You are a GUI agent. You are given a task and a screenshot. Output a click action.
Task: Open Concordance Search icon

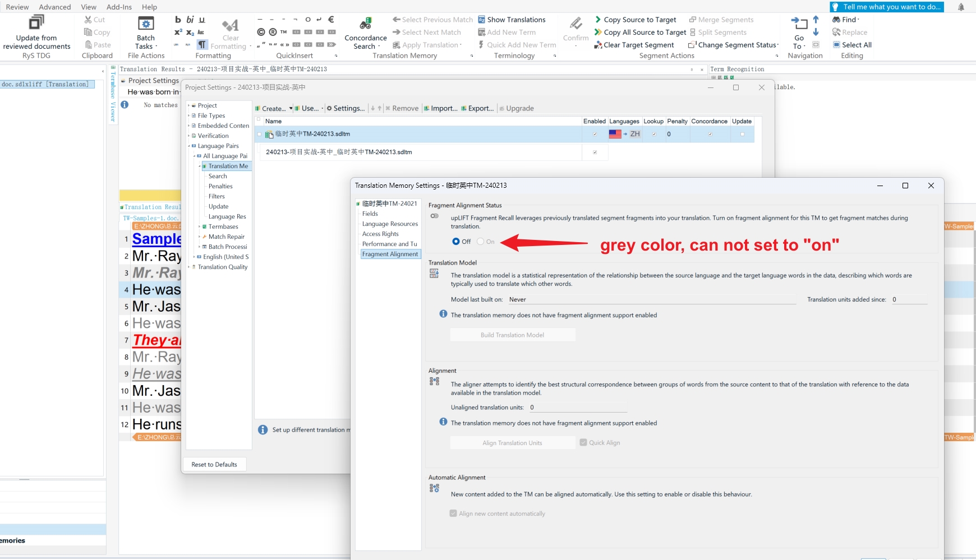pos(366,24)
